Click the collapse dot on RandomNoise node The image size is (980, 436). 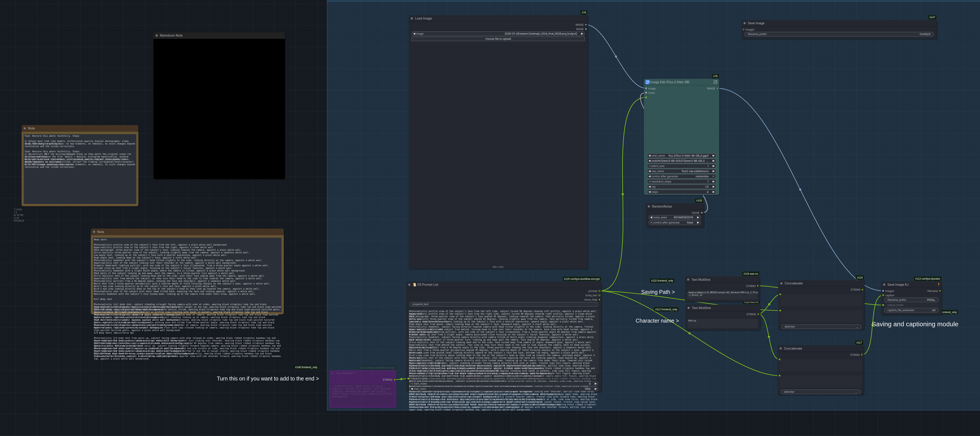pyautogui.click(x=649, y=206)
